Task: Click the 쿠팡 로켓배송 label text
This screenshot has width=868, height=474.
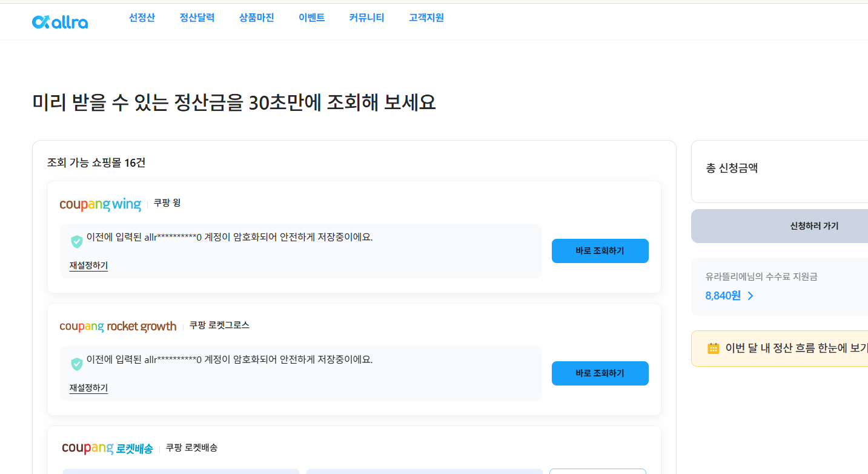Action: 191,448
